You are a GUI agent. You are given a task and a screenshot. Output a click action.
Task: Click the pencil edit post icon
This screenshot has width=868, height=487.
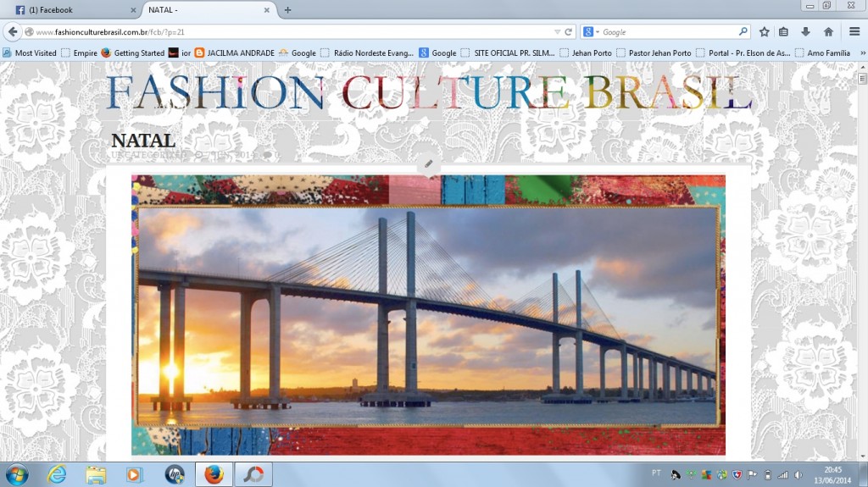point(429,163)
